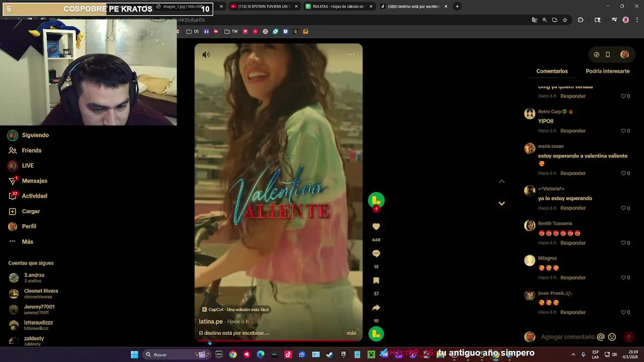Viewport: 644px width, 362px height.
Task: Like maria casas's comment
Action: point(623,173)
